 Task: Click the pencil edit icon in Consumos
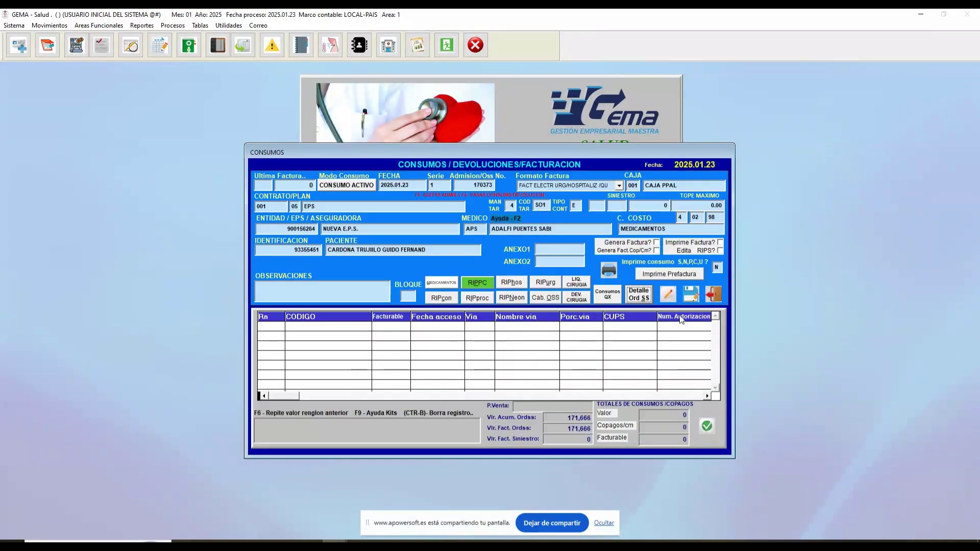point(668,294)
